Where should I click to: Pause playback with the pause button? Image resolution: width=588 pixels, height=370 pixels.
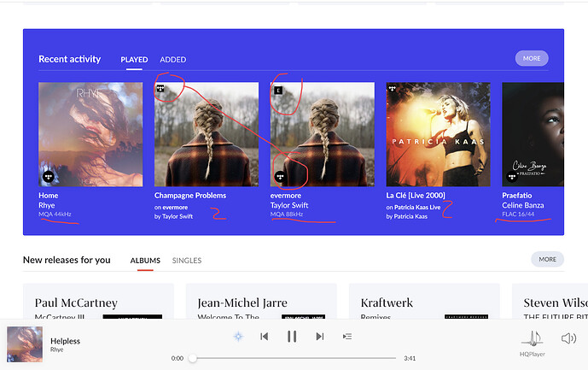[x=292, y=336]
